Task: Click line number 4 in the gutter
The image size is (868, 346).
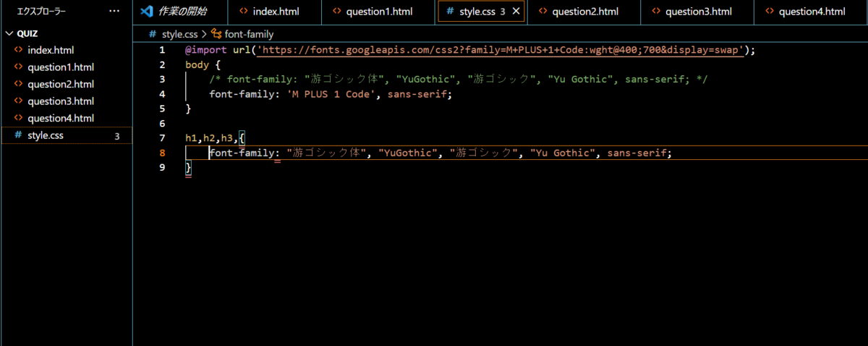Action: [162, 94]
